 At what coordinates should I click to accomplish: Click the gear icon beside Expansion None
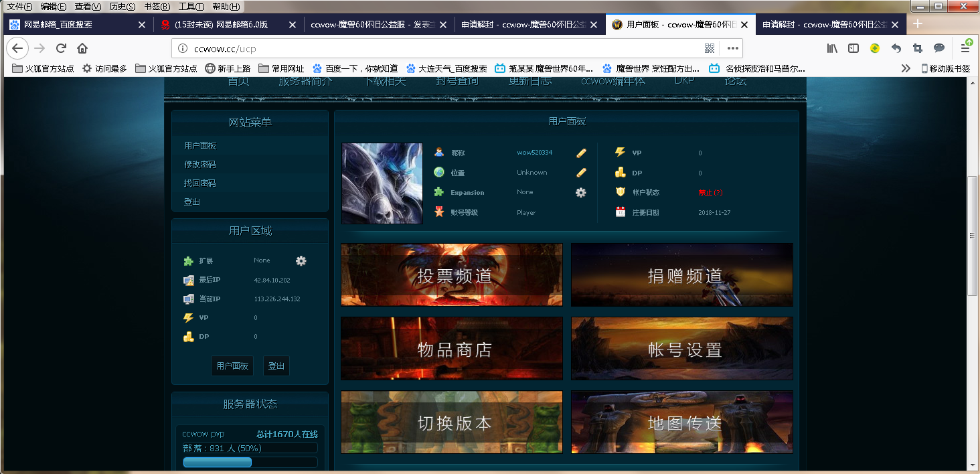[x=581, y=193]
